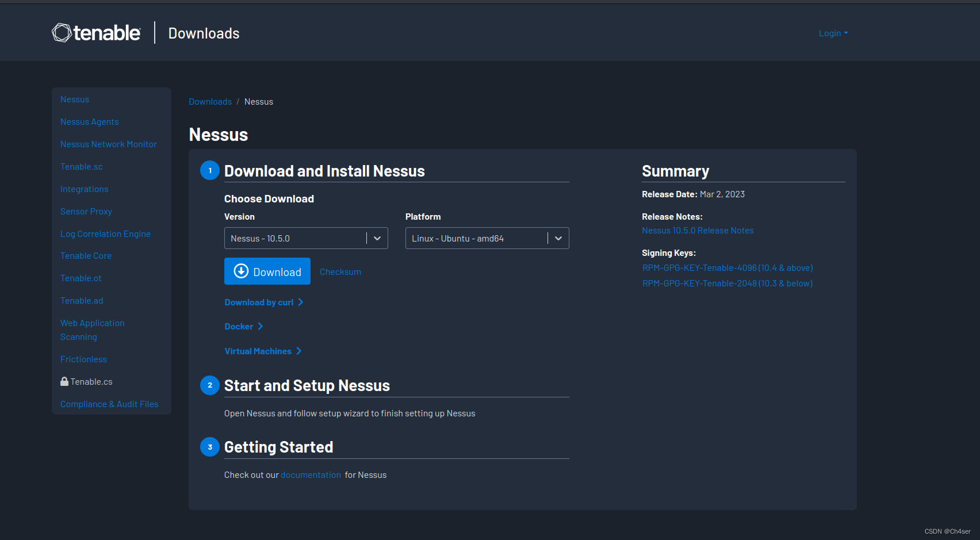This screenshot has width=980, height=540.
Task: Select Tenable Core in the sidebar
Action: pyautogui.click(x=86, y=256)
